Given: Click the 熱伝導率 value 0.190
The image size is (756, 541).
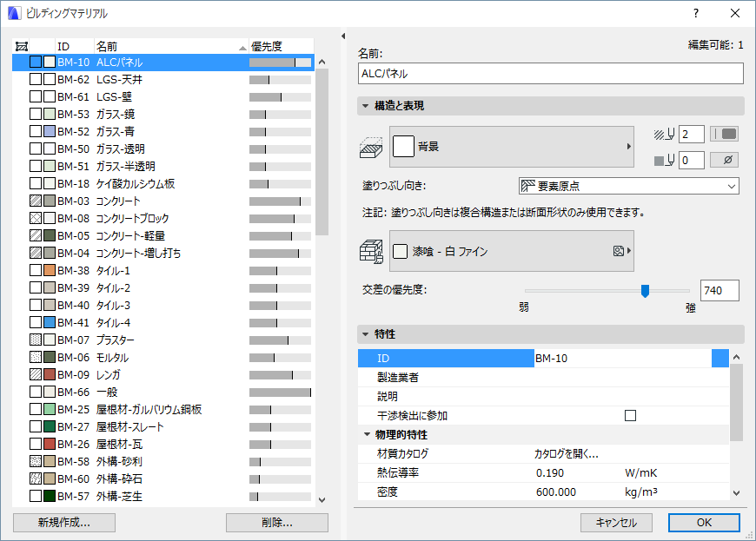Looking at the screenshot, I should point(550,473).
